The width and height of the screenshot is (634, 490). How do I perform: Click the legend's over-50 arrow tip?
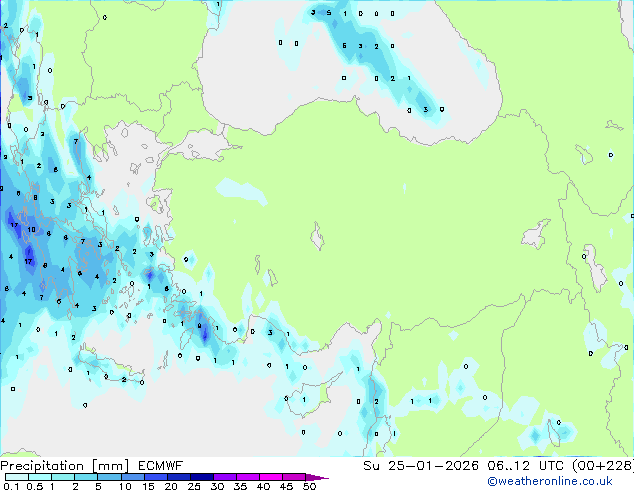[x=317, y=477]
